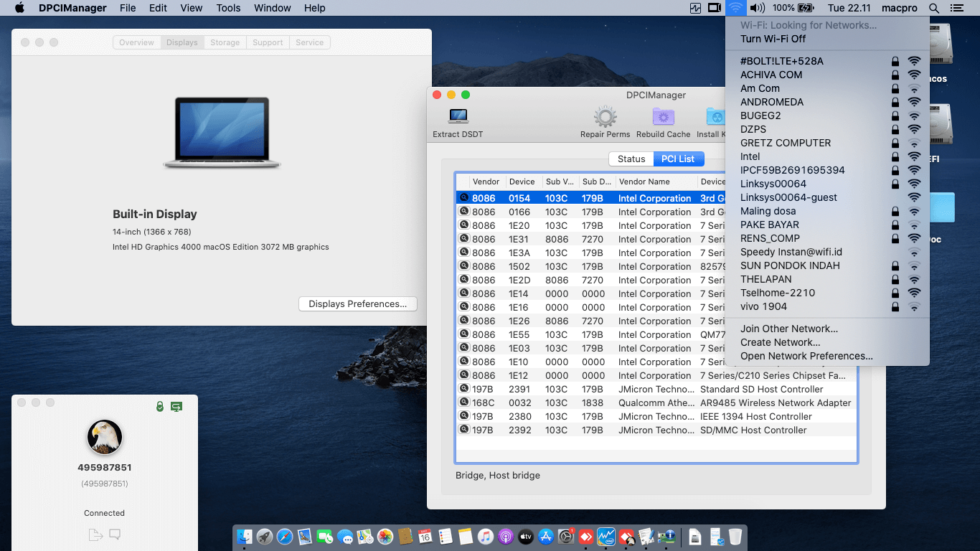Choose Open Network Preferences...

point(827,356)
